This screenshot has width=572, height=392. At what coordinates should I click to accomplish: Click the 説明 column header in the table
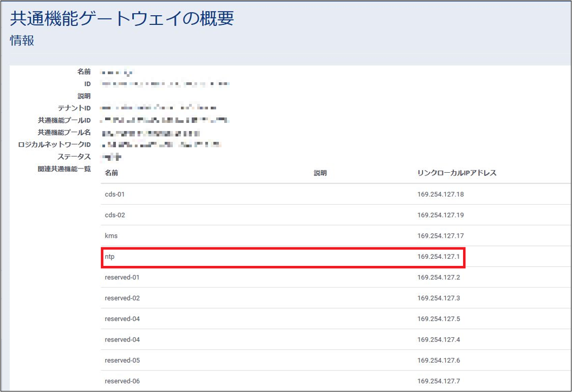(x=320, y=173)
